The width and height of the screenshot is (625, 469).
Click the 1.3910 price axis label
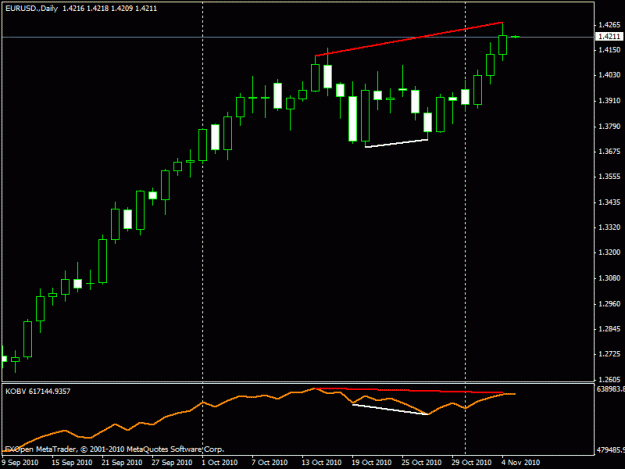pos(609,101)
